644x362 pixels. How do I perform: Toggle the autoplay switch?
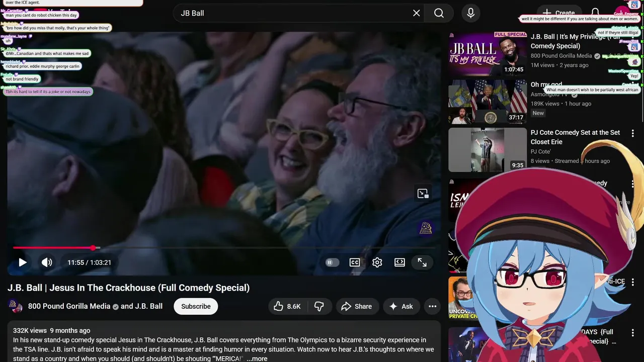pyautogui.click(x=332, y=262)
